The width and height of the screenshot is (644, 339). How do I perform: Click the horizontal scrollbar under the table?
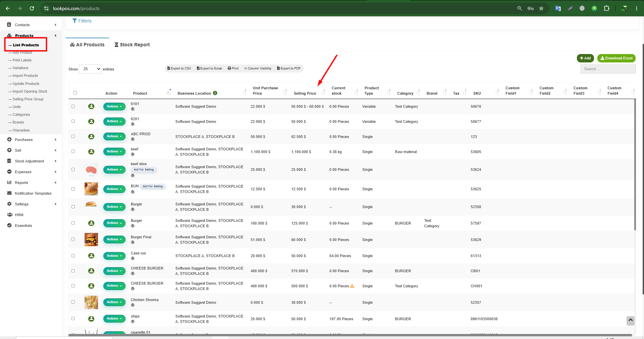coord(350,335)
